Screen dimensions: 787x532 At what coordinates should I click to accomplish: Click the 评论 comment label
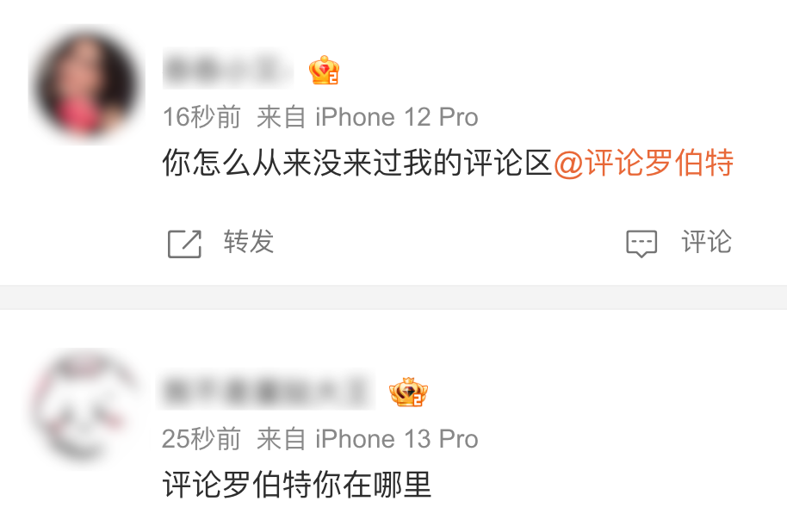(x=707, y=242)
